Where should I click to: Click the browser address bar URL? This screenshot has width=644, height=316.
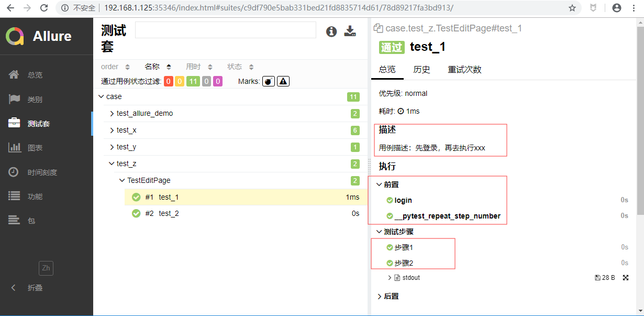[279, 8]
